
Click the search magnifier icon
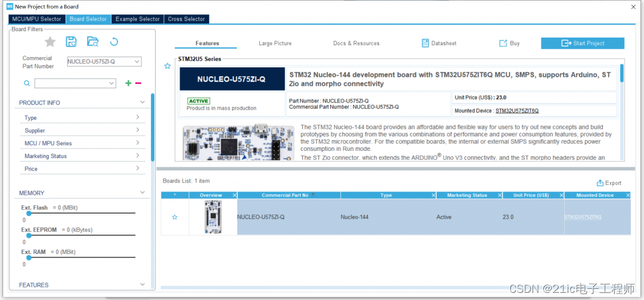[27, 83]
